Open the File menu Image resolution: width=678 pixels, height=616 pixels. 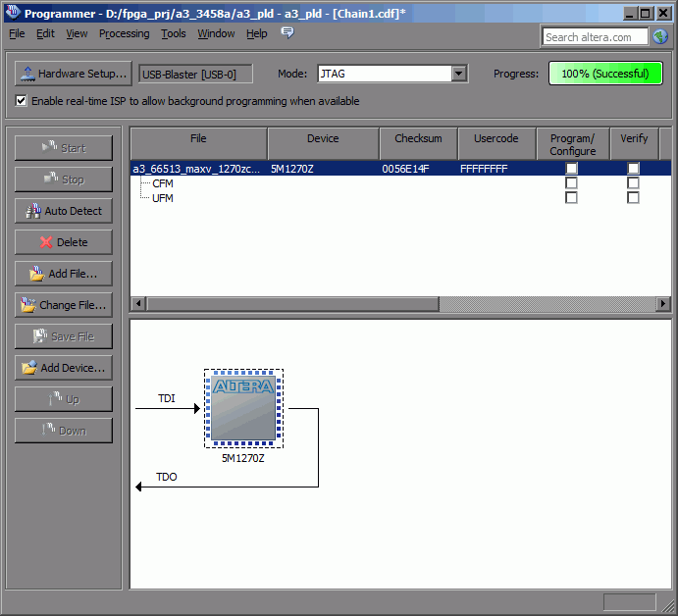click(17, 33)
